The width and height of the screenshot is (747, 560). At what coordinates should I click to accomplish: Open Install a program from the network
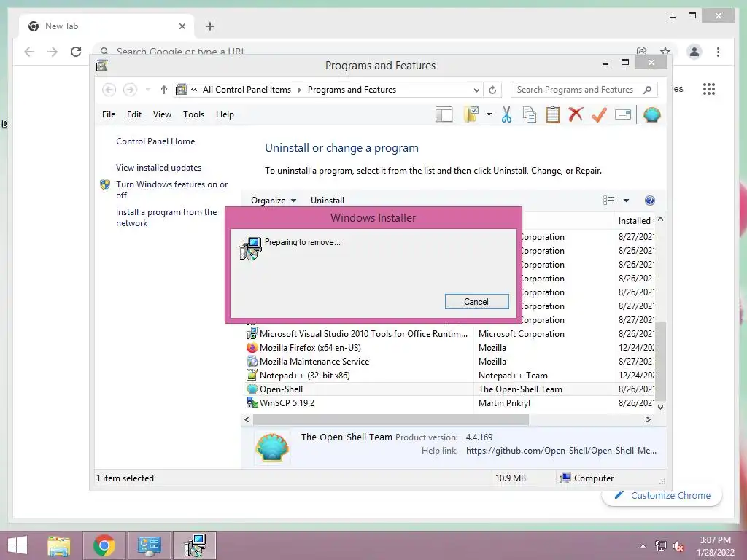(166, 217)
